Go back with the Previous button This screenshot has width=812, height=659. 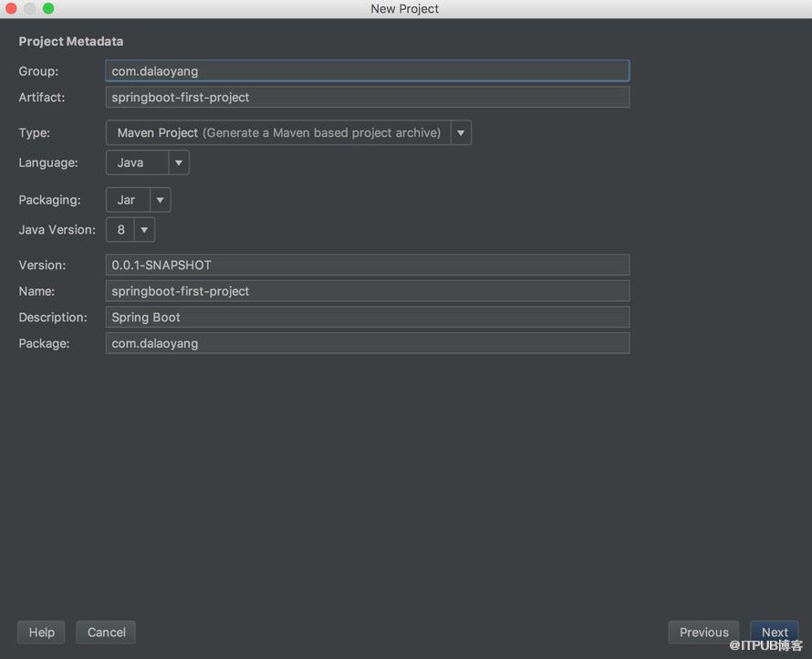[703, 632]
